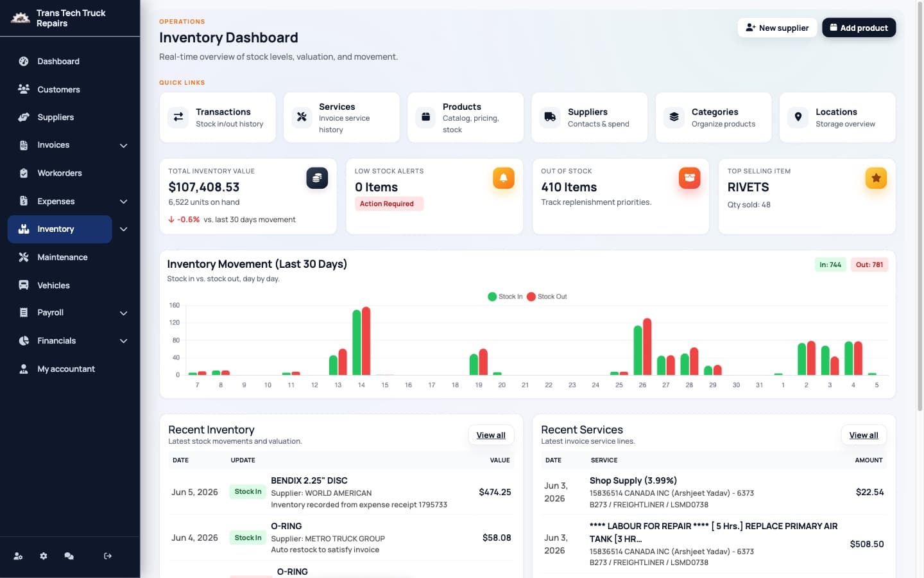The height and width of the screenshot is (578, 924).
Task: Click the $474.25 value
Action: click(x=495, y=492)
